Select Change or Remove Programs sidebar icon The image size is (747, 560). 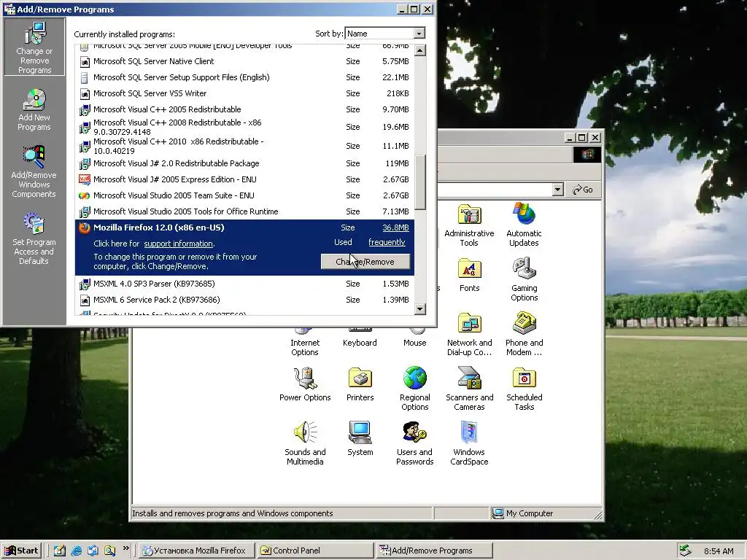(x=34, y=47)
